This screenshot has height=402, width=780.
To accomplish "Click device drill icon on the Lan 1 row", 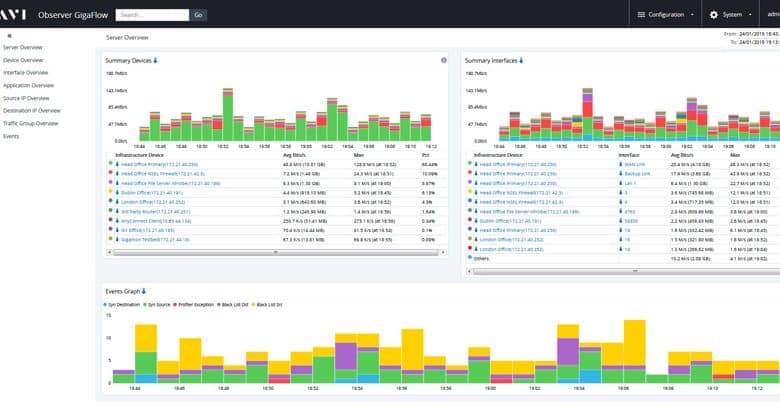I will pyautogui.click(x=476, y=183).
